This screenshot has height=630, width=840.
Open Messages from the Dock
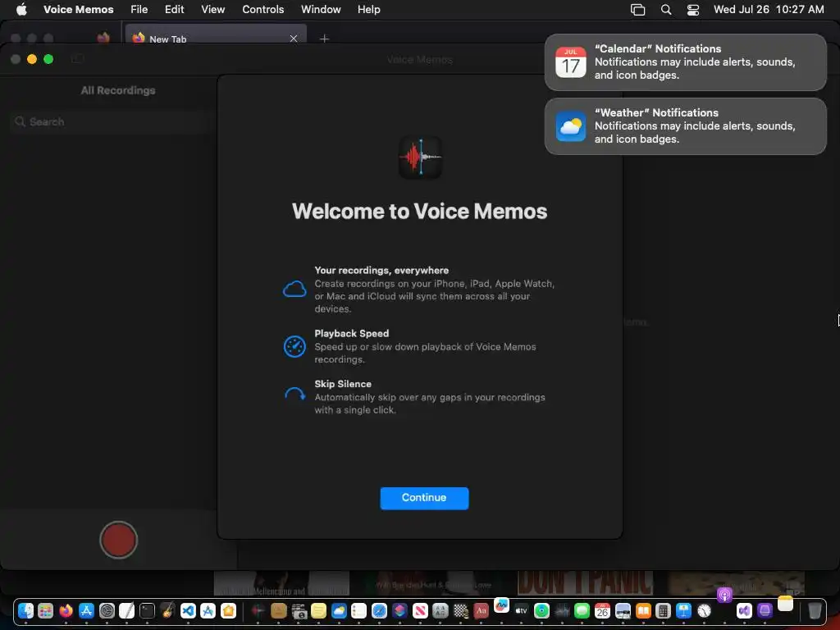coord(582,610)
